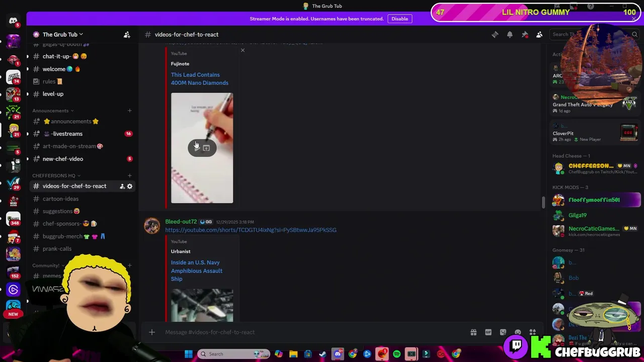Open the suggestions channel

[x=80, y=211]
